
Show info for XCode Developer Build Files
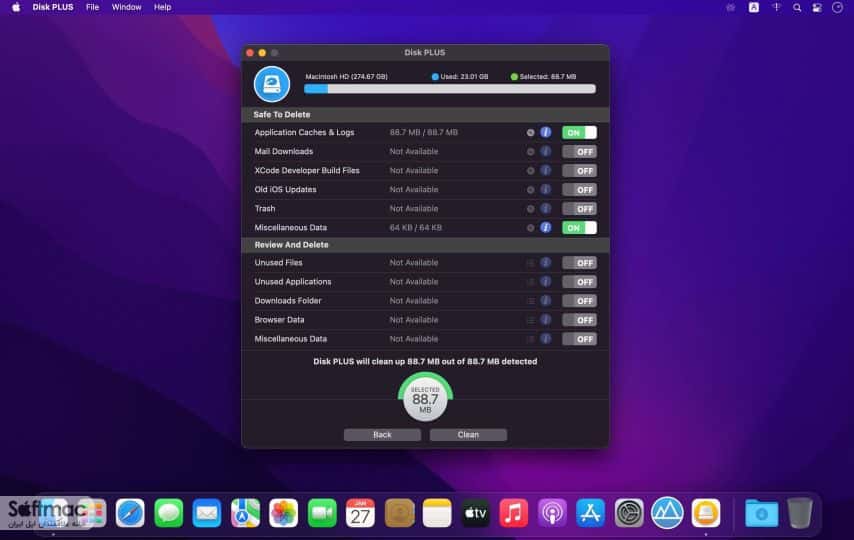click(545, 171)
